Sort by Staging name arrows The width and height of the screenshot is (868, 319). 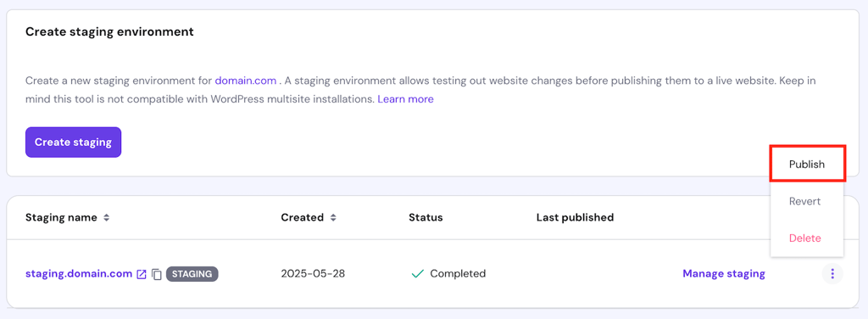[x=106, y=218]
